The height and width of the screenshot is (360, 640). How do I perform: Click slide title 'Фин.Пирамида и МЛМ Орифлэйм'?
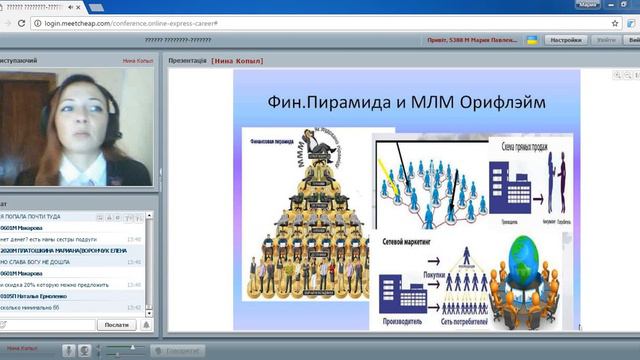point(406,102)
